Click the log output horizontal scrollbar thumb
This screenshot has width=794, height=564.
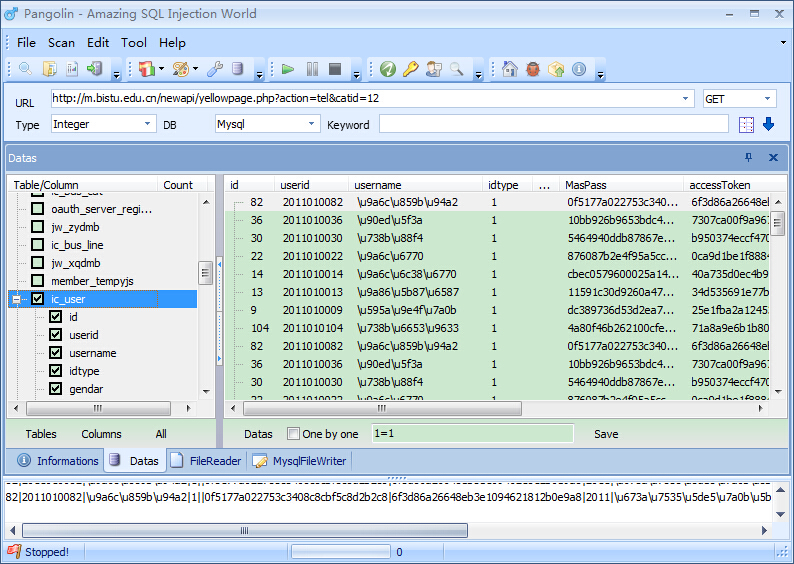pyautogui.click(x=245, y=531)
